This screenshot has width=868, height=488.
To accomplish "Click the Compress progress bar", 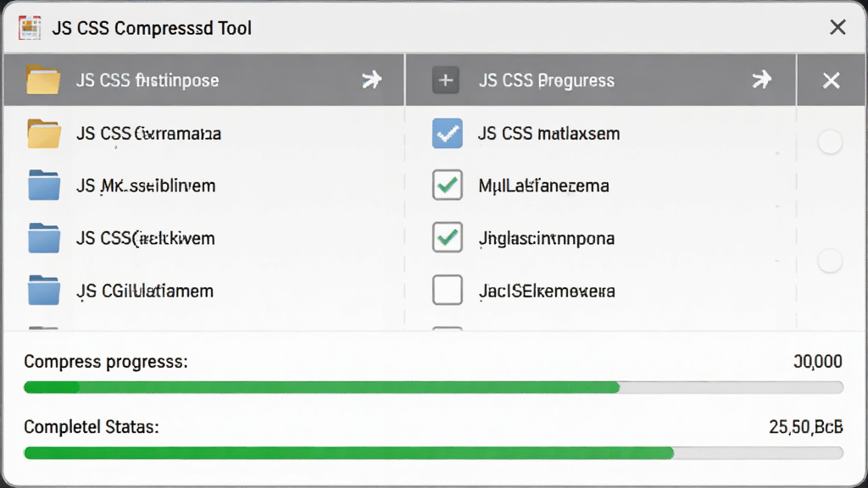I will pos(433,387).
